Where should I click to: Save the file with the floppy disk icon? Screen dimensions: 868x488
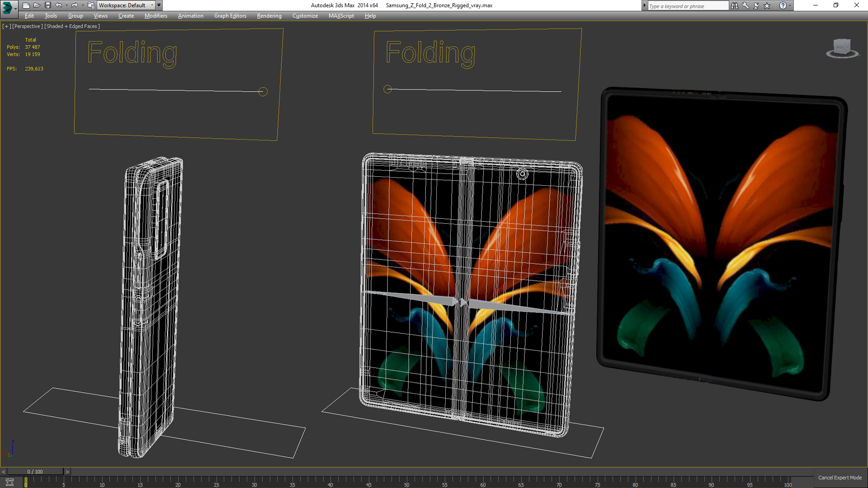(47, 5)
